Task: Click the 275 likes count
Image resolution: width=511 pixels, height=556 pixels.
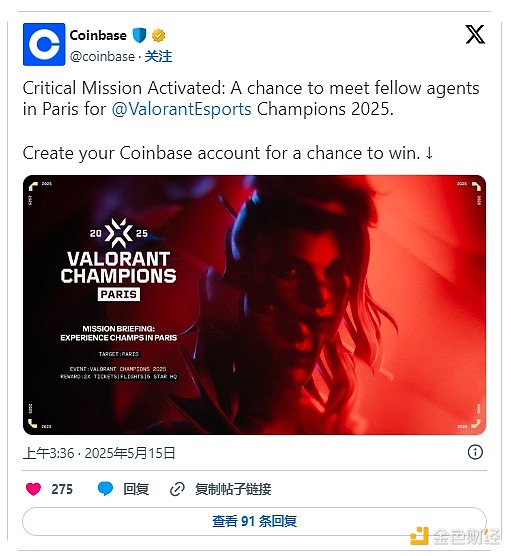Action: (62, 489)
